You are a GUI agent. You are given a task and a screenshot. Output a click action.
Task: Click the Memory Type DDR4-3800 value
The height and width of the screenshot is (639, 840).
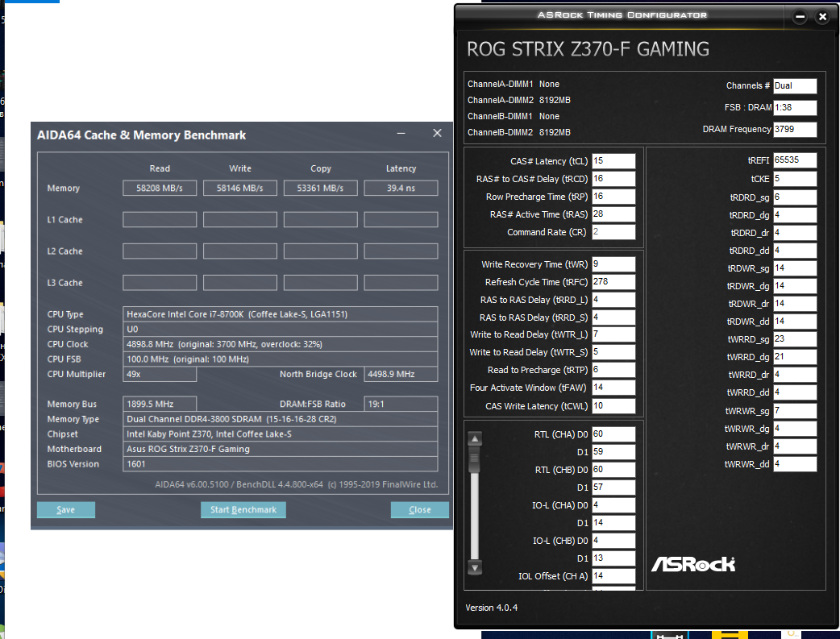(281, 419)
